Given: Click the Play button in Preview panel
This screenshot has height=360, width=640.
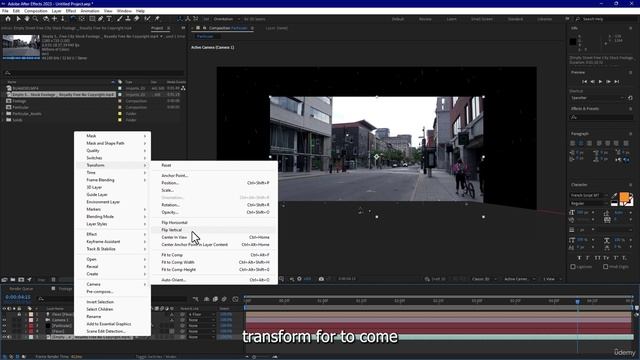Looking at the screenshot, I should [600, 82].
